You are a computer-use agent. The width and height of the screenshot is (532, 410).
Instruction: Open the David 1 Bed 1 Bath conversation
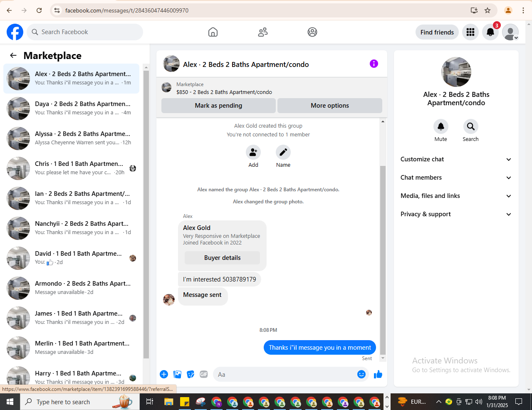coord(71,258)
